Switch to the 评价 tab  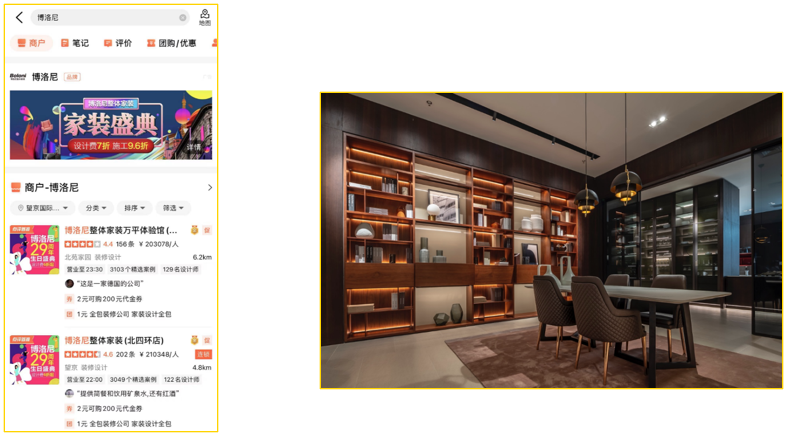click(118, 43)
